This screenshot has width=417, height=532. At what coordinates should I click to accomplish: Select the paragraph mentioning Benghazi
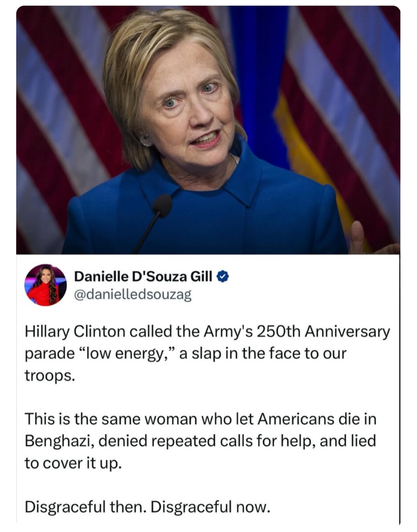[201, 441]
